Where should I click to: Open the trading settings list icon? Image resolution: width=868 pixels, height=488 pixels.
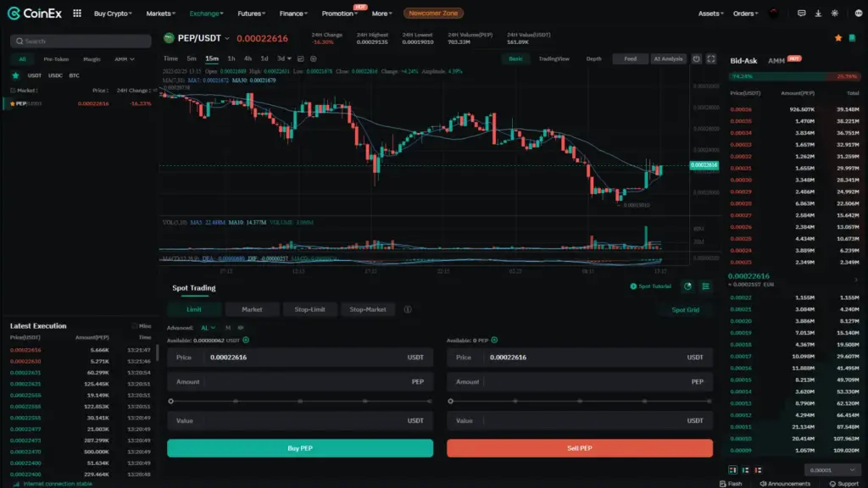click(x=706, y=286)
